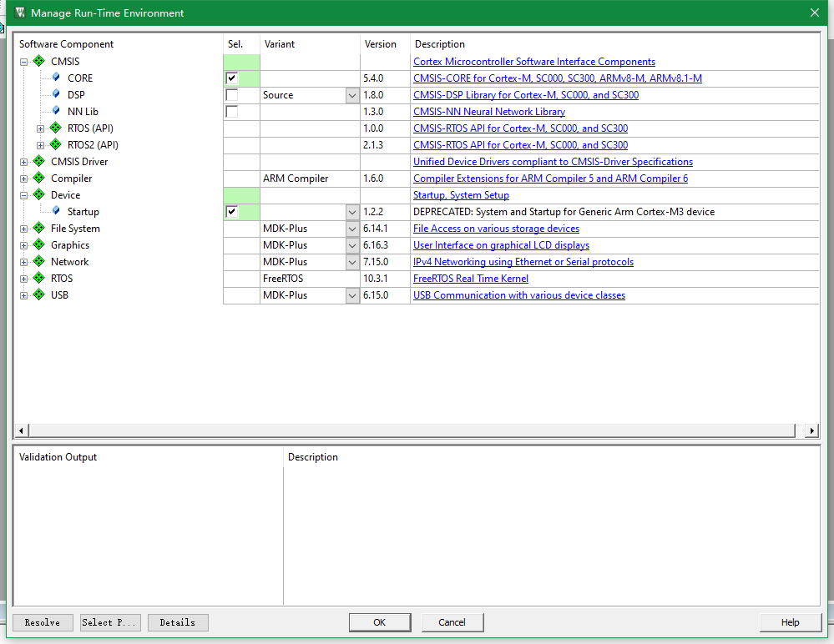This screenshot has height=644, width=834.
Task: Click the File System green diamond icon
Action: pos(39,228)
